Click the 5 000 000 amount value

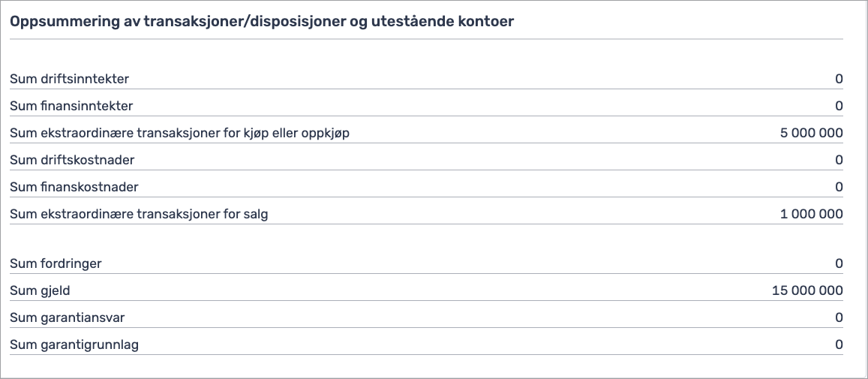click(811, 133)
